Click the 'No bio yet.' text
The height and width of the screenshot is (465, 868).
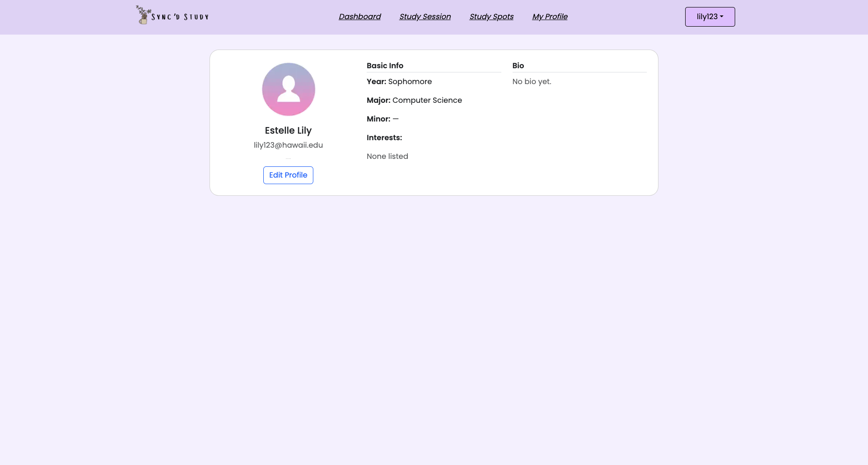[532, 82]
